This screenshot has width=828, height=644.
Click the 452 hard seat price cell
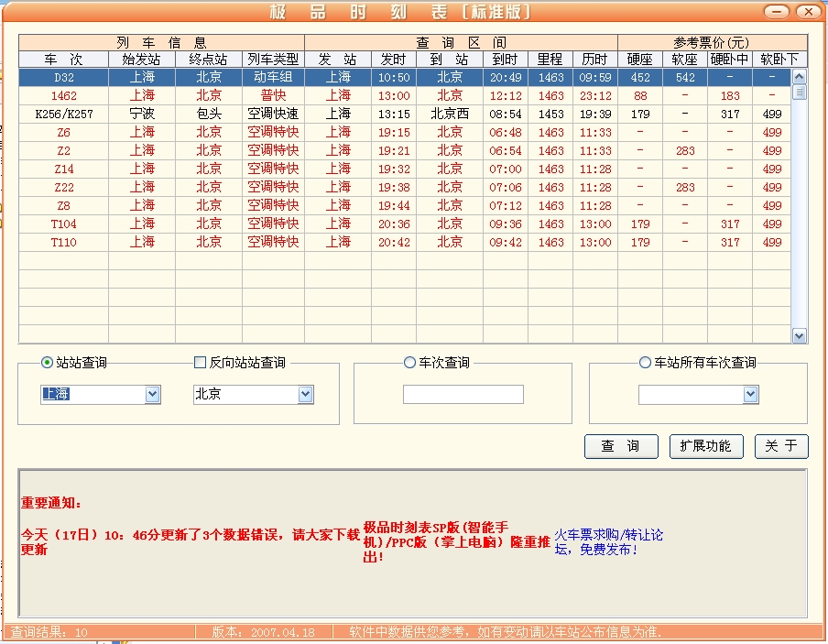(640, 77)
